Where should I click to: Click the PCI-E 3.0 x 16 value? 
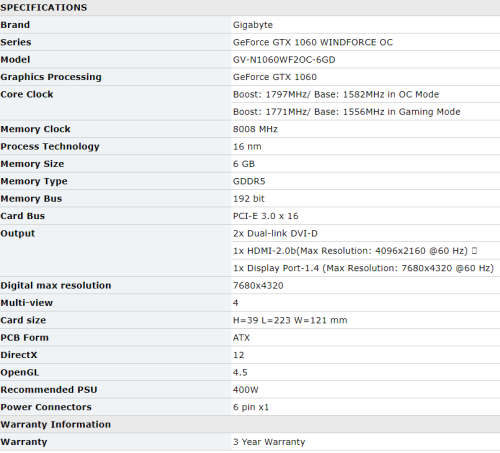266,216
